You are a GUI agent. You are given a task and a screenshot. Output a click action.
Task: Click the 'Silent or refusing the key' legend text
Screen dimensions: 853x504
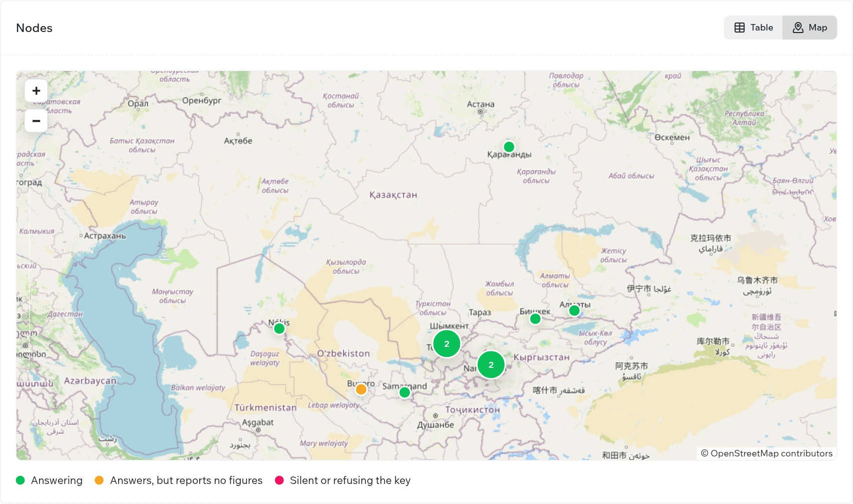click(350, 480)
